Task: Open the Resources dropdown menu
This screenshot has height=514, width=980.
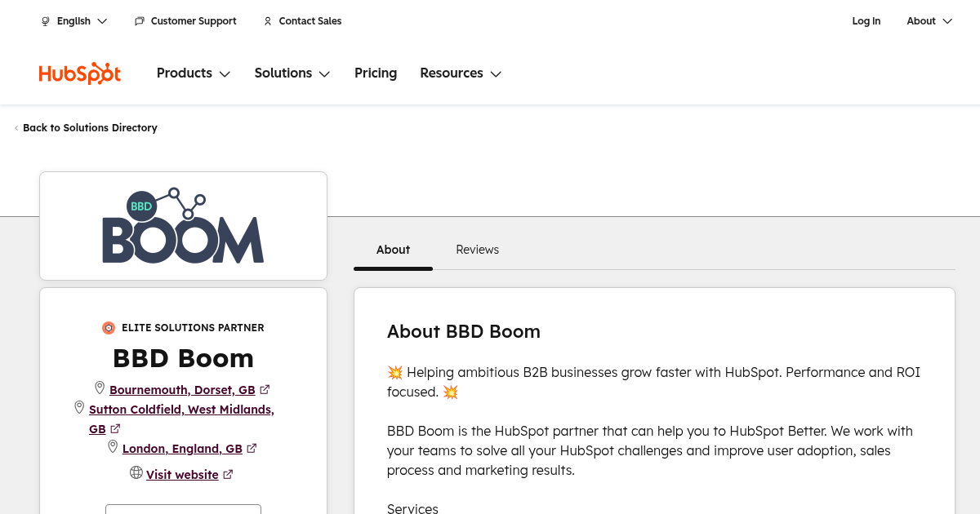Action: [x=461, y=73]
